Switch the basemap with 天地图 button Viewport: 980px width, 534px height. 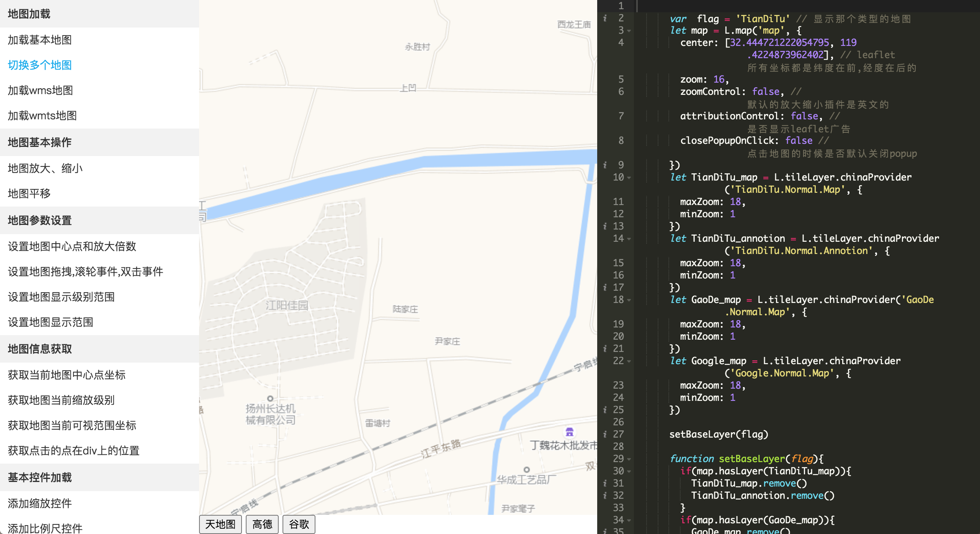[x=220, y=524]
